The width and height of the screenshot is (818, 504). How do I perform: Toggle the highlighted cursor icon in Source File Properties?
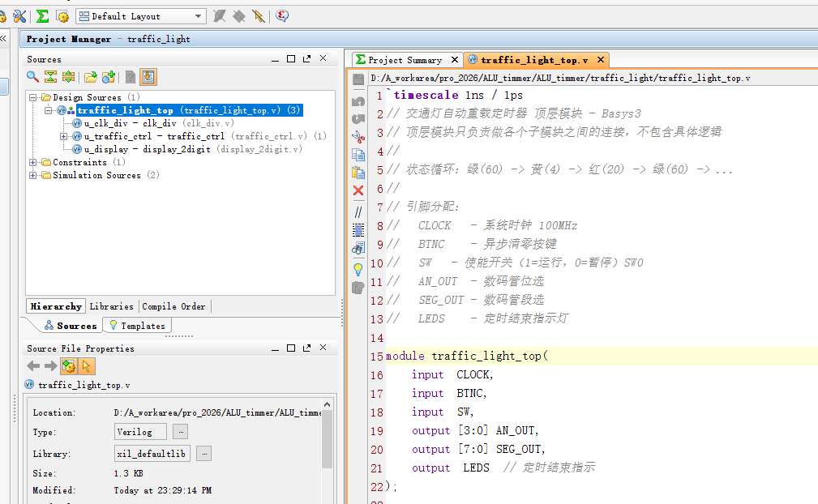(x=87, y=366)
